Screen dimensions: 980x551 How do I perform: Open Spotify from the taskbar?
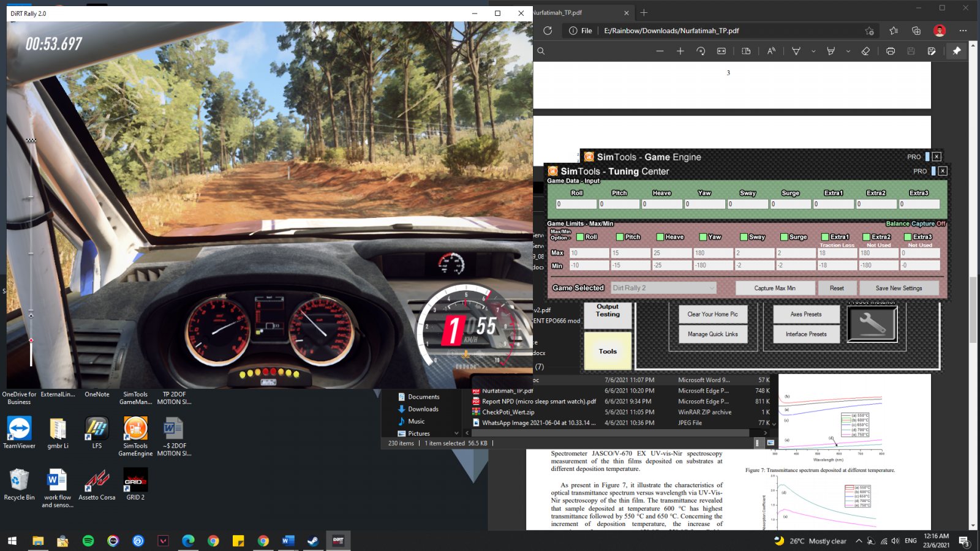88,541
